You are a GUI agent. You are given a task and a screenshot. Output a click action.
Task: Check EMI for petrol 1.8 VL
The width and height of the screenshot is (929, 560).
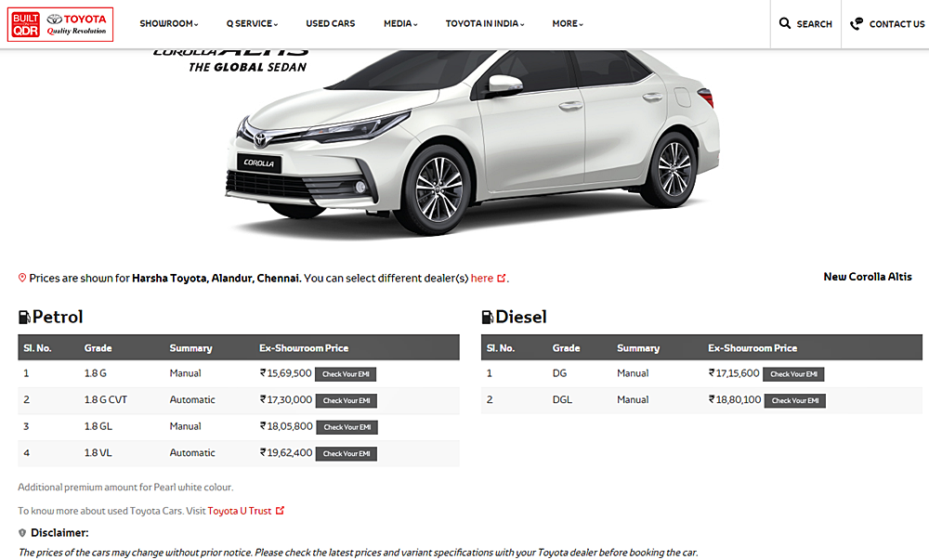click(346, 454)
